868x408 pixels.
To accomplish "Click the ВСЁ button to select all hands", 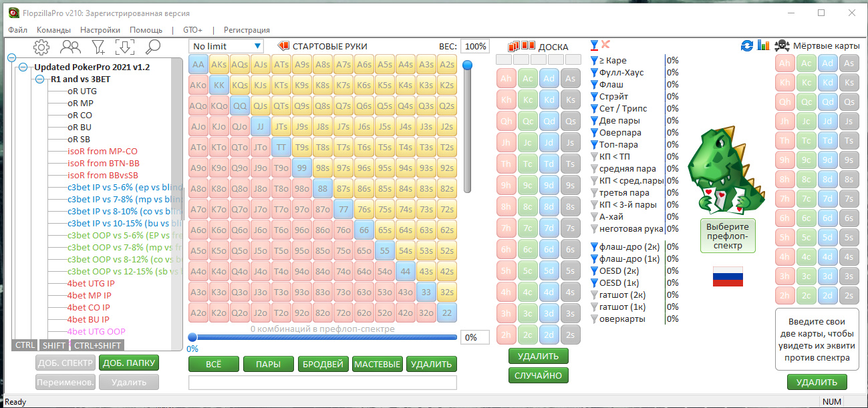I will tap(214, 364).
